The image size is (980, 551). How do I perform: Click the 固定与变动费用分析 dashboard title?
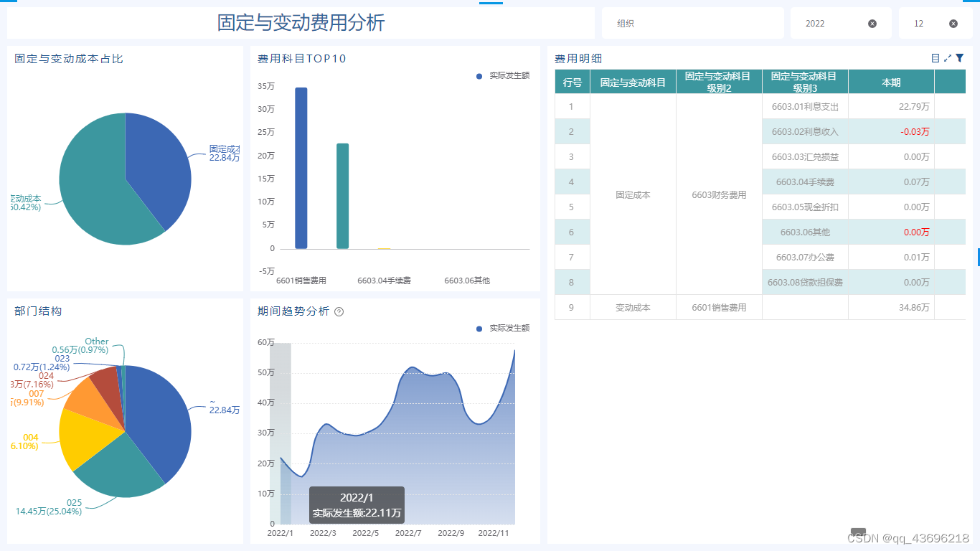pos(301,23)
